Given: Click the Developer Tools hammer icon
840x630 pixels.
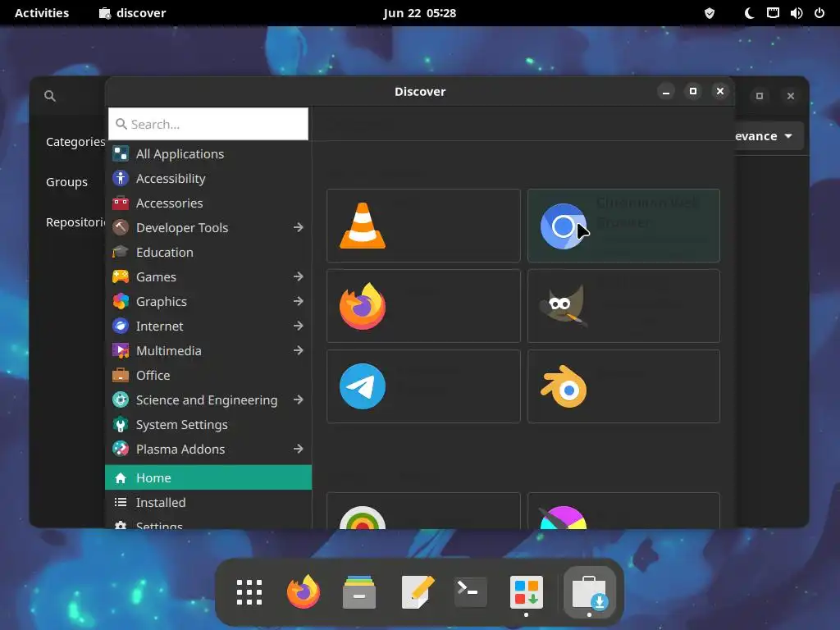Looking at the screenshot, I should tap(121, 228).
